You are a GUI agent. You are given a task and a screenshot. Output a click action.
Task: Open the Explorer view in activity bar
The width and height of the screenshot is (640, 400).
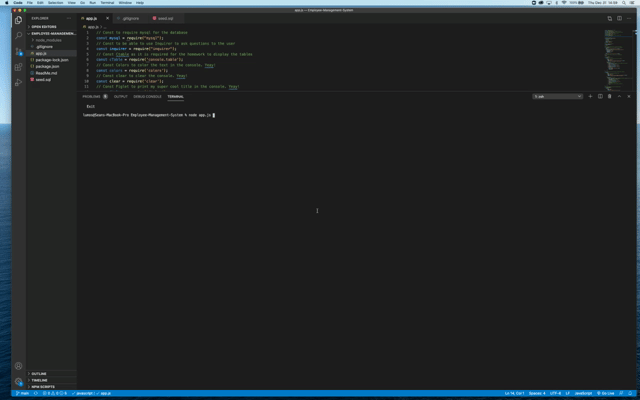click(x=18, y=20)
